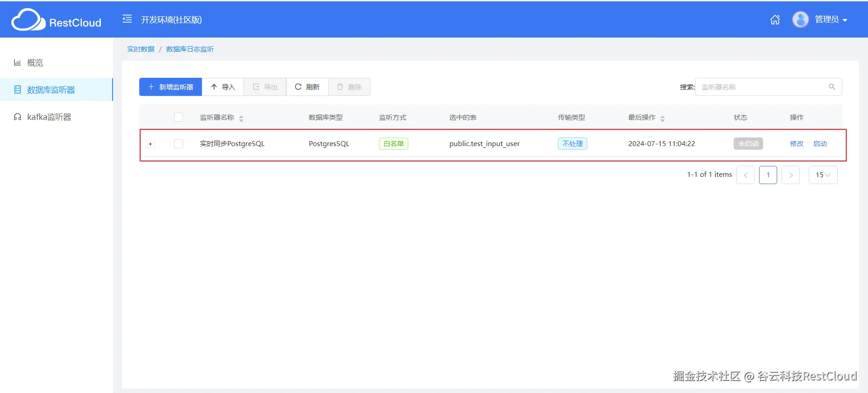
Task: Open the 管理员 user dropdown
Action: 831,19
